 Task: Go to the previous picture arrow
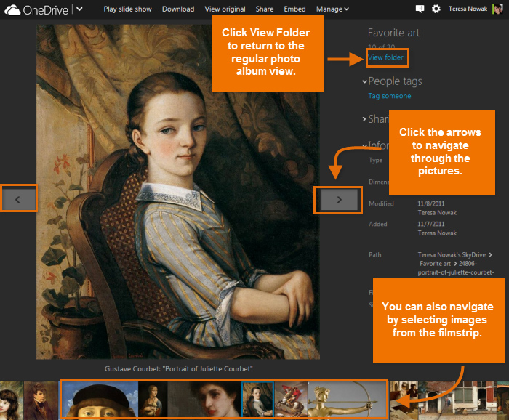[18, 198]
